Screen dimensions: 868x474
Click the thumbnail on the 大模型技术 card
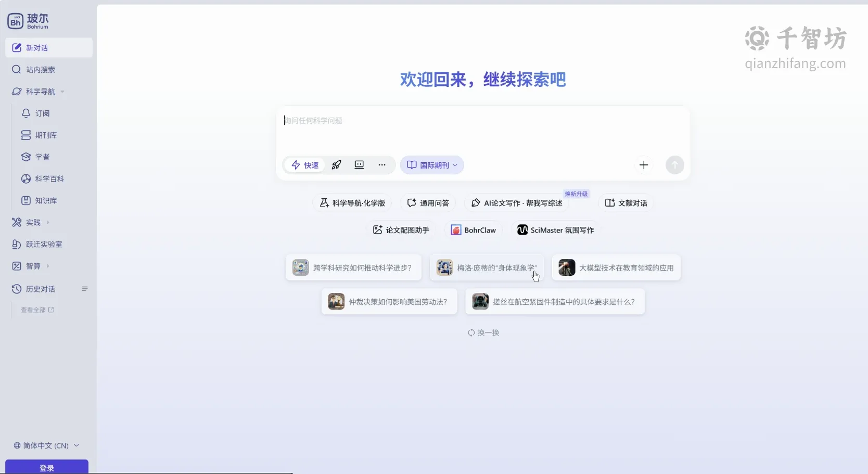tap(567, 268)
